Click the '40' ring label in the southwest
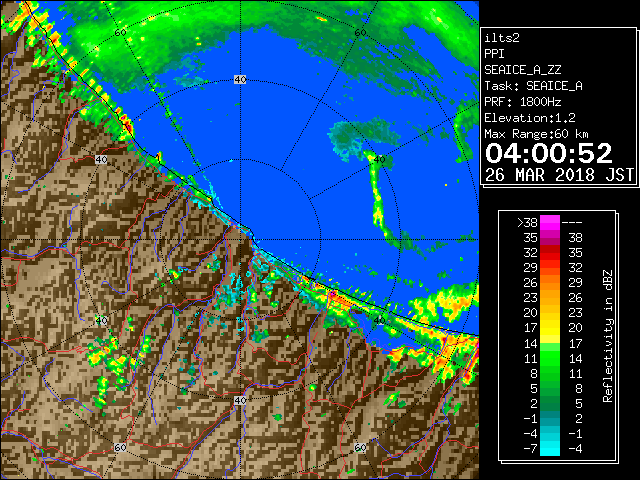The image size is (640, 480). pyautogui.click(x=102, y=320)
